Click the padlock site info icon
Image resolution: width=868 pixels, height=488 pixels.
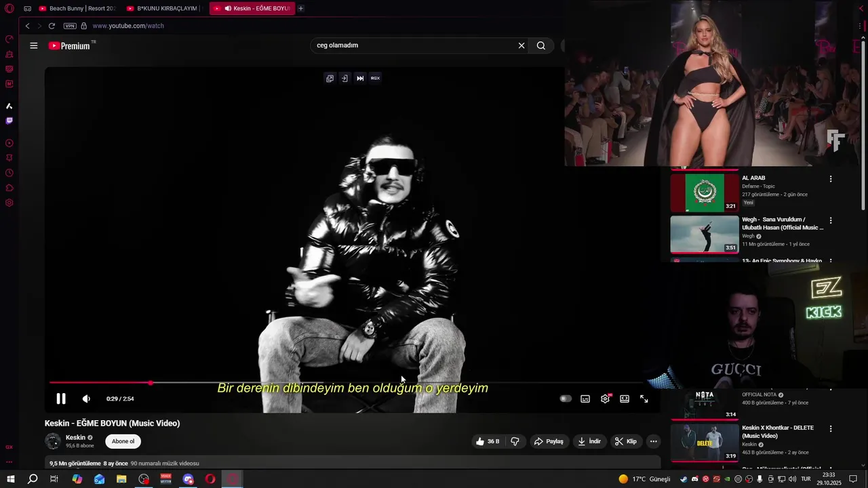click(84, 26)
